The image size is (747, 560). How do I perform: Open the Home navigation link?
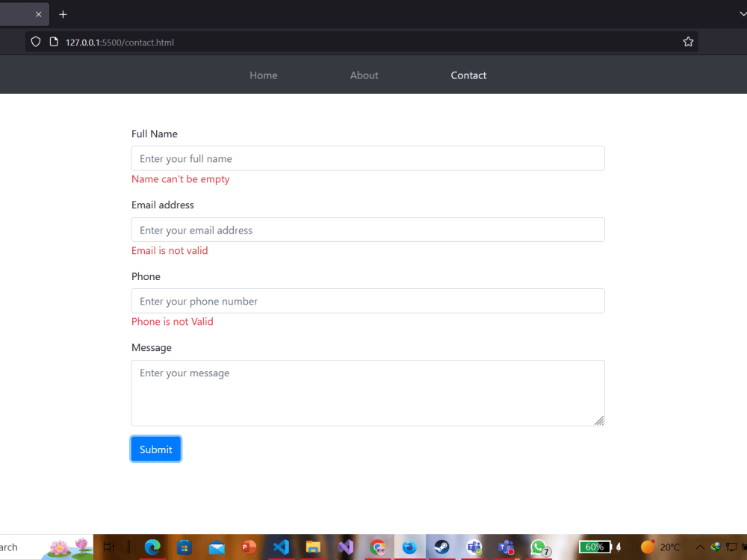pyautogui.click(x=264, y=75)
